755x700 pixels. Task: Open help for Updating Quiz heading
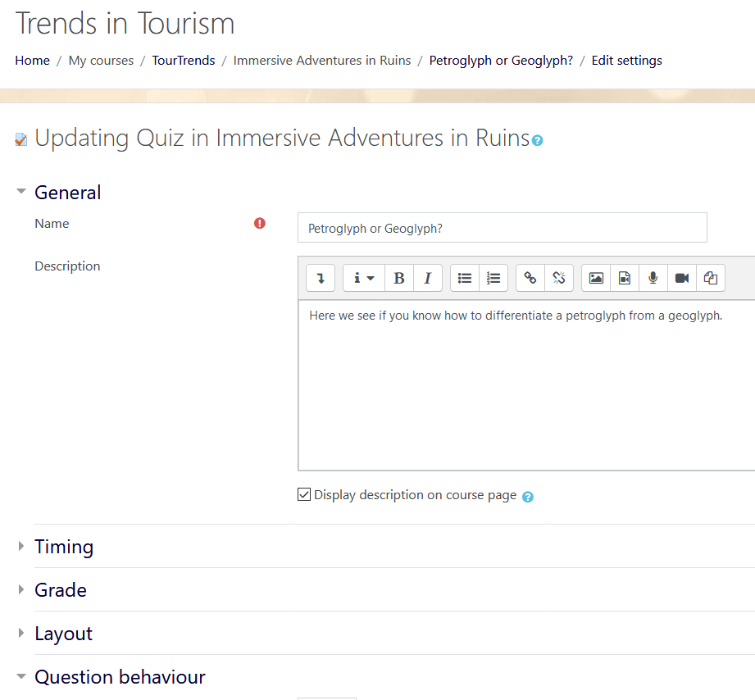[x=538, y=140]
